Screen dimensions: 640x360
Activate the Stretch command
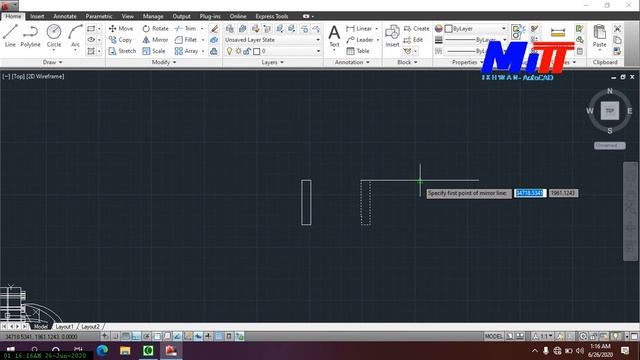click(122, 51)
